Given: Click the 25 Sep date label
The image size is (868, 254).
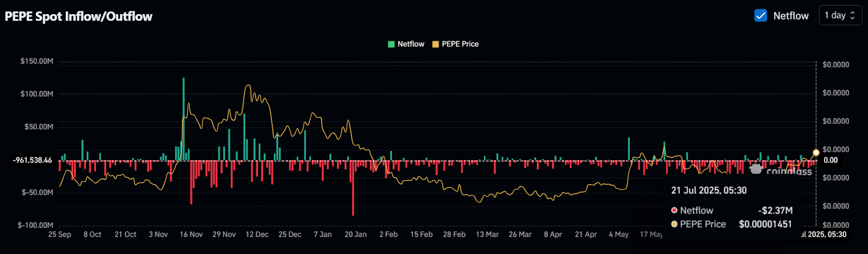Looking at the screenshot, I should click(x=60, y=234).
